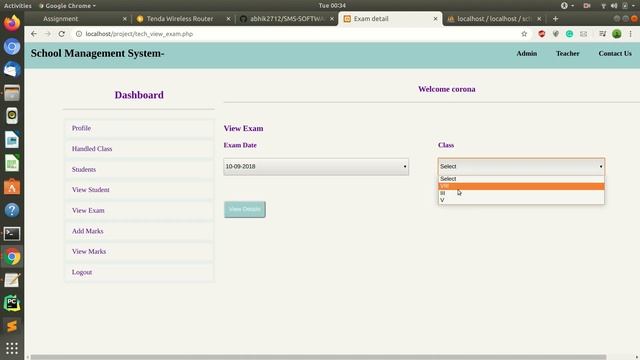Bookmark this page with the star icon

pyautogui.click(x=524, y=34)
